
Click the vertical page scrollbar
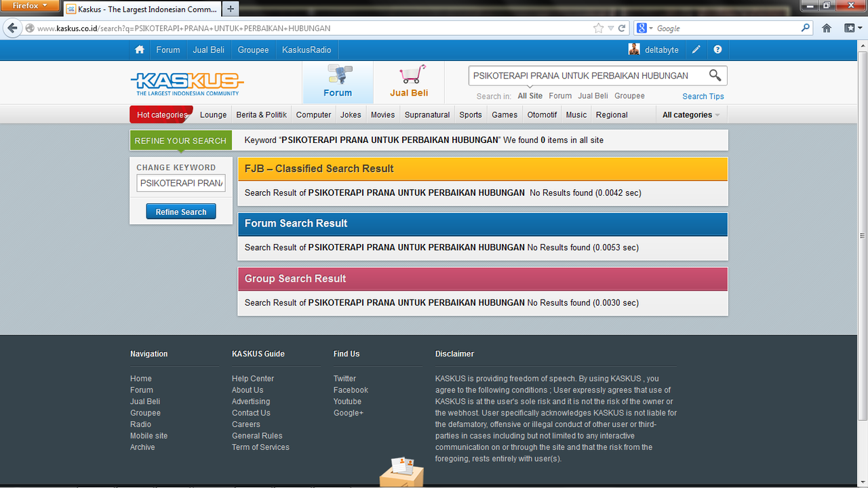coord(863,237)
